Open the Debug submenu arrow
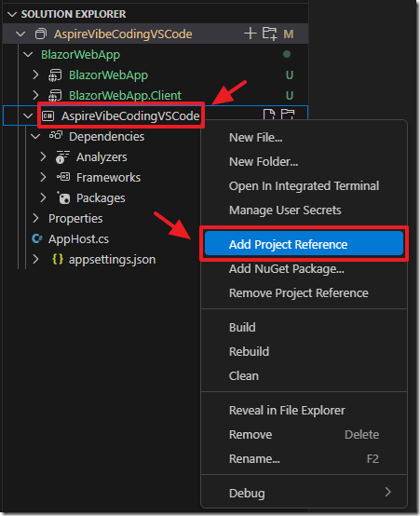This screenshot has width=420, height=516. 388,493
